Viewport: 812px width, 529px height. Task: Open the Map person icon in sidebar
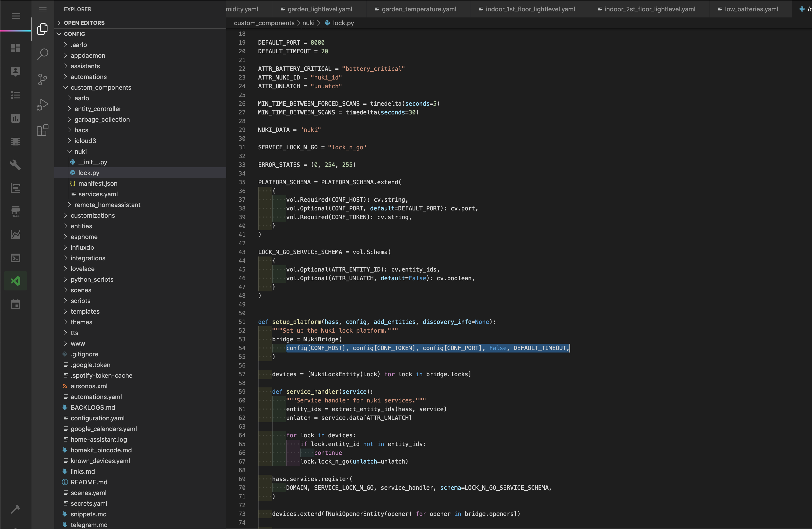click(x=16, y=71)
